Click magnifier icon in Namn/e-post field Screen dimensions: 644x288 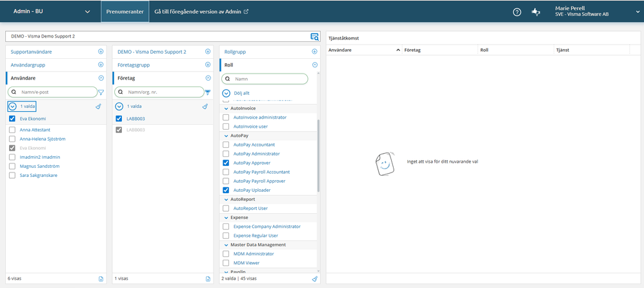click(14, 92)
